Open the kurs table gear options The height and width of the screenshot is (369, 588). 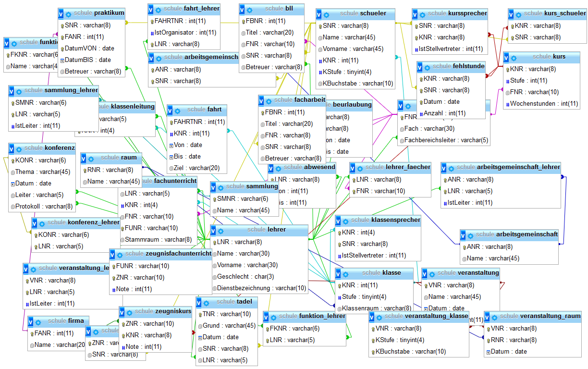(514, 57)
